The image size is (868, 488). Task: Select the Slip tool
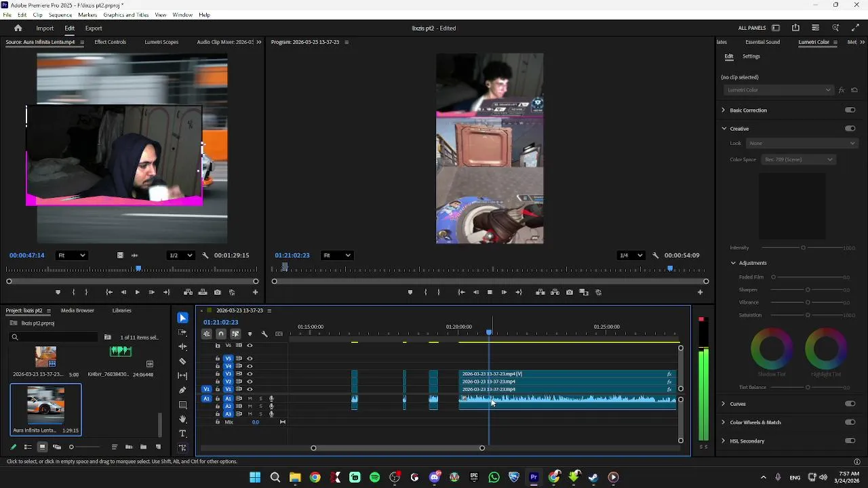182,375
